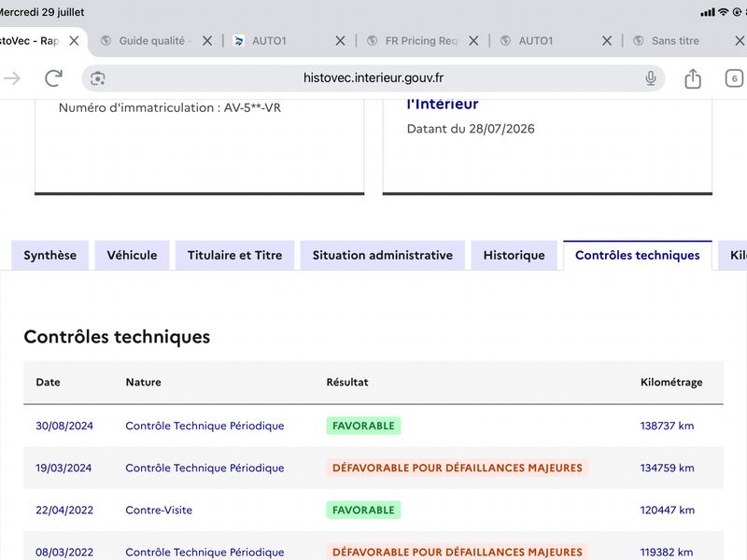The width and height of the screenshot is (747, 560).
Task: Switch to the FR Pricing Req browser tab
Action: point(421,41)
